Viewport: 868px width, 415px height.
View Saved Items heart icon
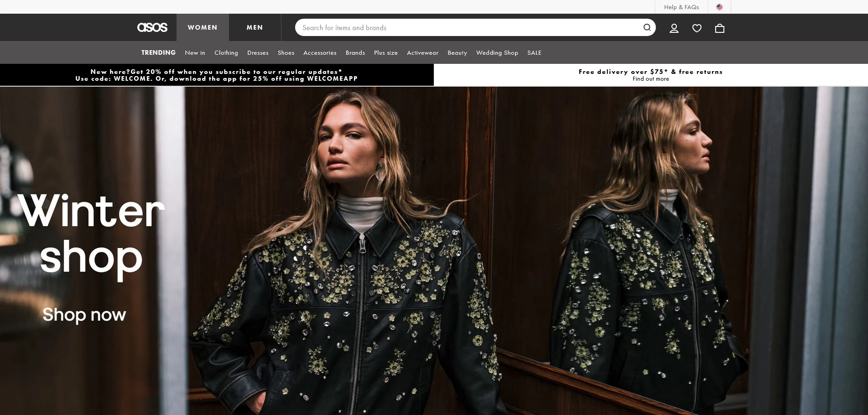pyautogui.click(x=696, y=28)
